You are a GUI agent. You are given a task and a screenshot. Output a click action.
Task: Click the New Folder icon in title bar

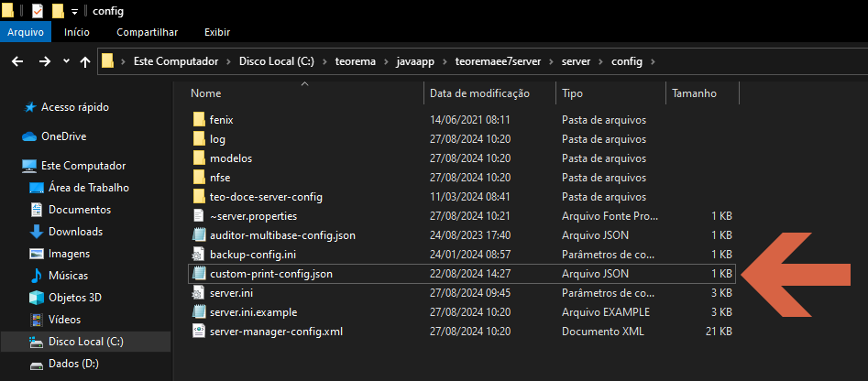pos(58,10)
